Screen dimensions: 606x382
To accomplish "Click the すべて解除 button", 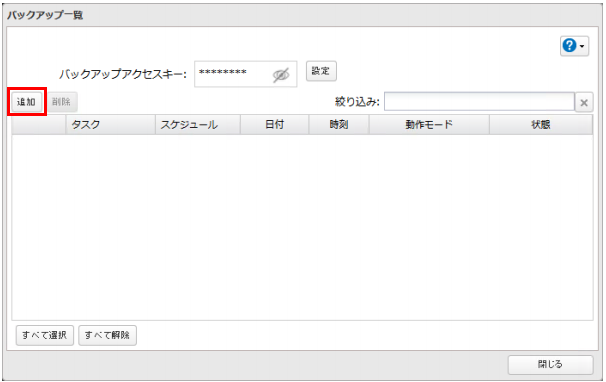I will click(107, 335).
